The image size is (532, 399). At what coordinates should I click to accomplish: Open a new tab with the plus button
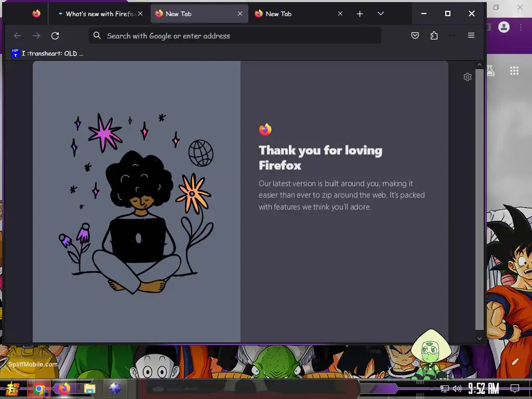[360, 14]
